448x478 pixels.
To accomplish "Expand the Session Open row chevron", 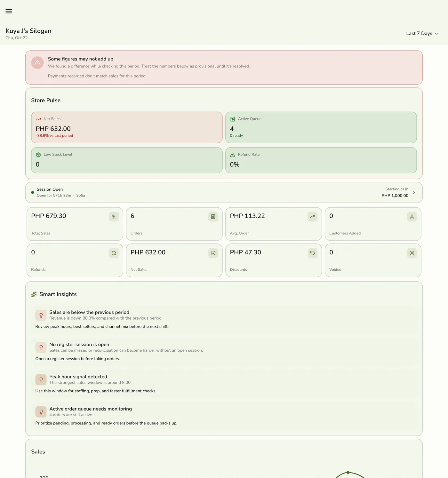I will [x=414, y=193].
